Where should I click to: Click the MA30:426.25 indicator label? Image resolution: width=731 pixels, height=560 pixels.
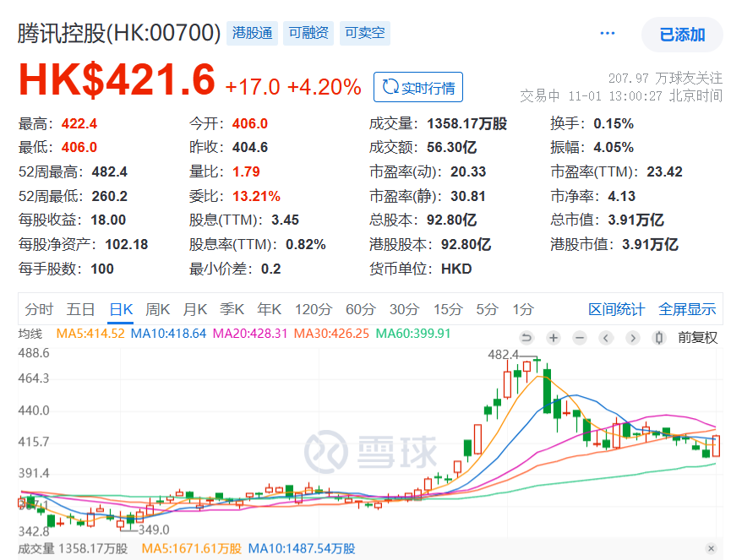coord(331,334)
